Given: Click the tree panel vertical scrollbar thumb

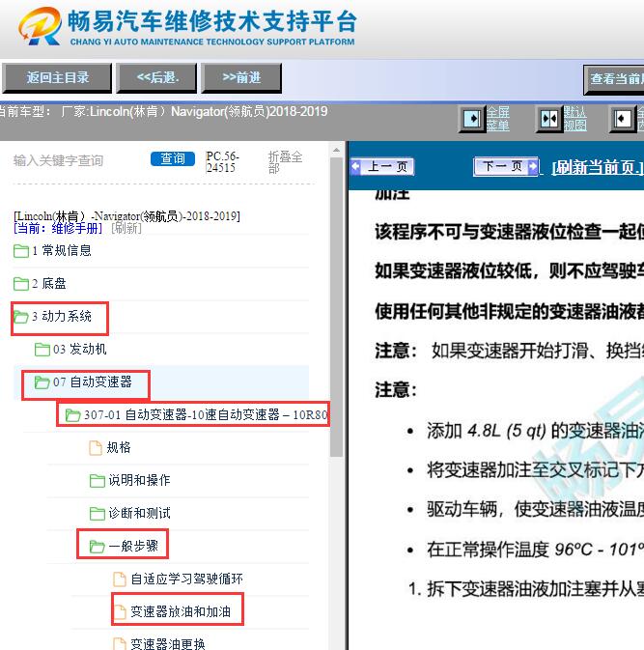Looking at the screenshot, I should (x=337, y=307).
